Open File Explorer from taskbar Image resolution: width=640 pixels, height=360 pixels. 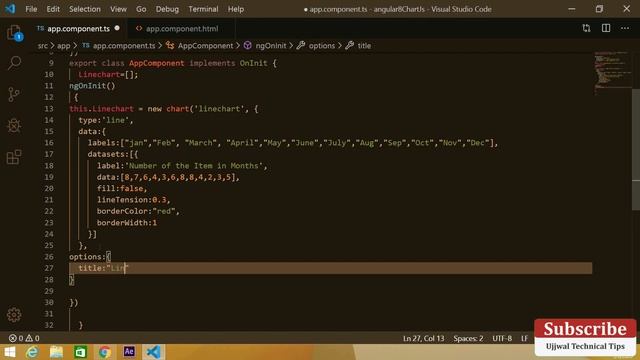[56, 352]
